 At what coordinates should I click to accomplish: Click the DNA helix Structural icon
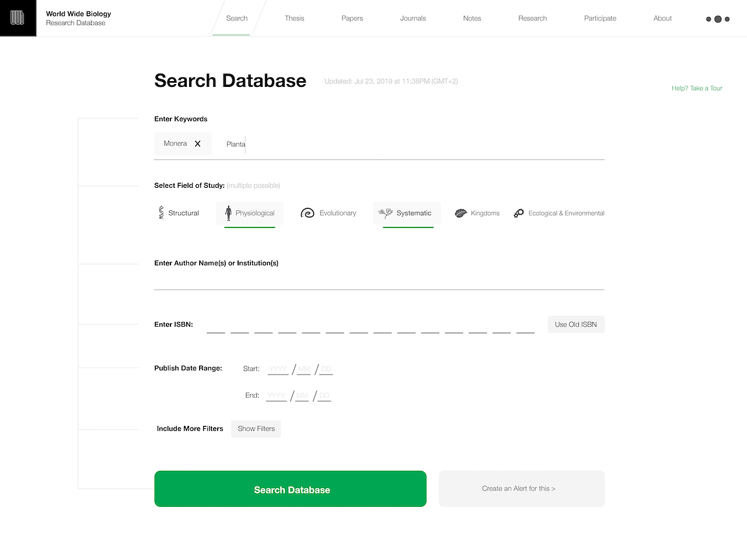pyautogui.click(x=161, y=213)
